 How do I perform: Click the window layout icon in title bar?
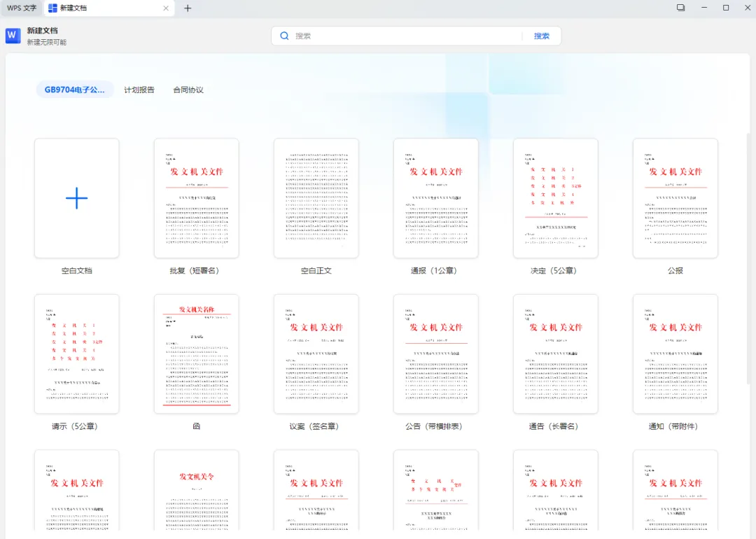[680, 8]
